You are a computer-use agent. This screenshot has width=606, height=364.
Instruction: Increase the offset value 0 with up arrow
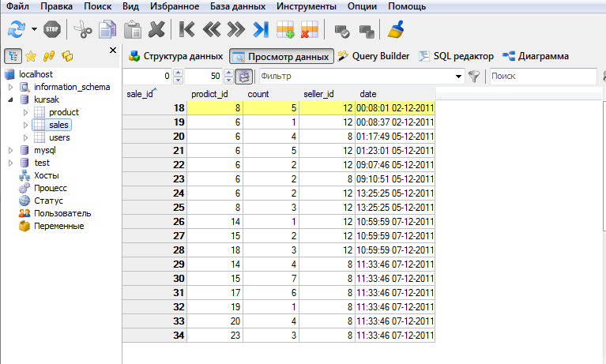pos(179,73)
